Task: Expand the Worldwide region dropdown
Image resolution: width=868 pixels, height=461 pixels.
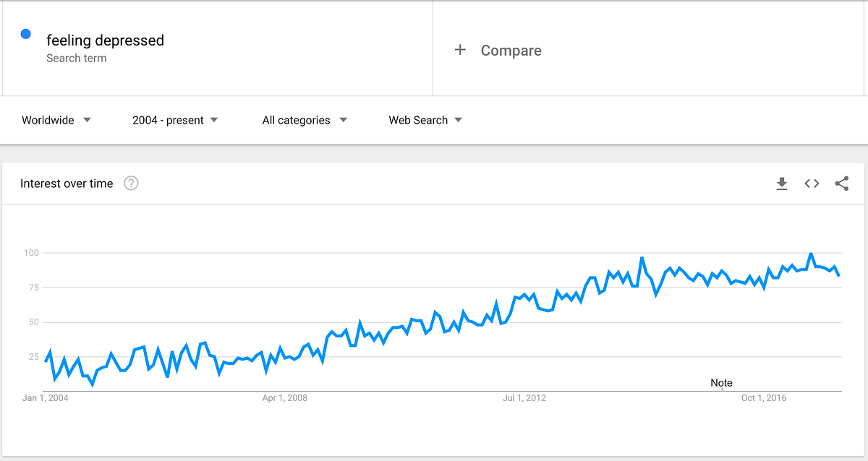Action: (x=56, y=120)
